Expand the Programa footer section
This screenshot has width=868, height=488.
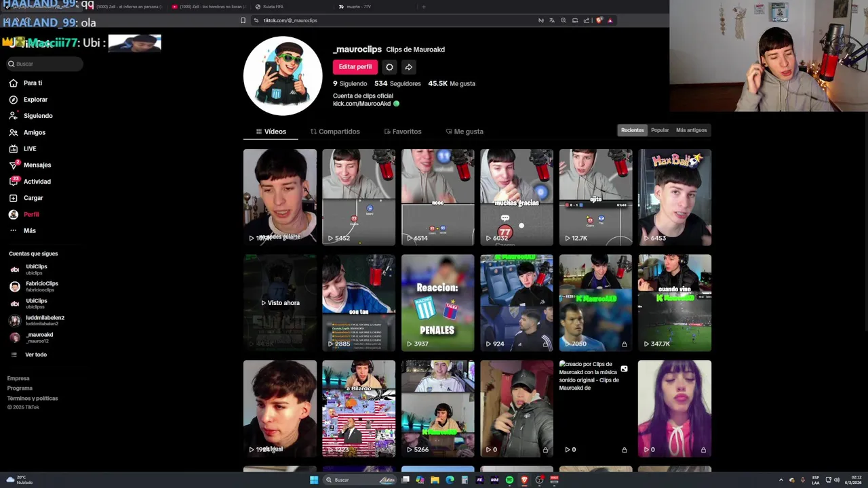tap(20, 388)
